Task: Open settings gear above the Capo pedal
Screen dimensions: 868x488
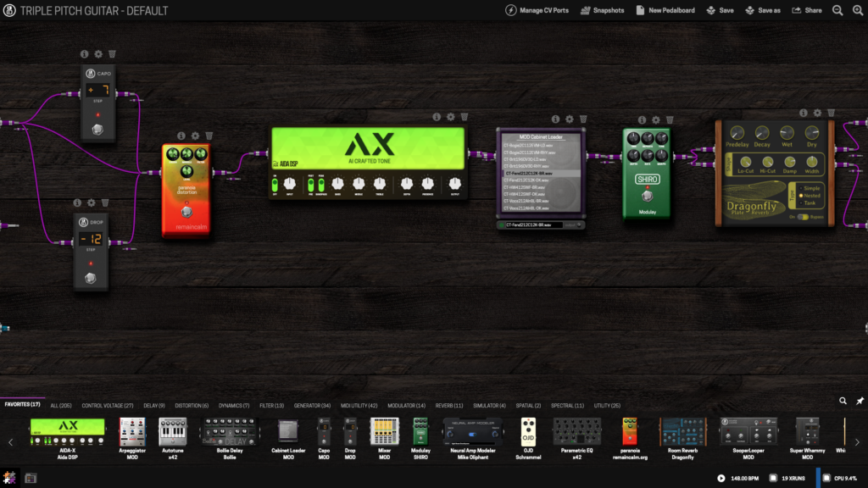Action: point(98,53)
